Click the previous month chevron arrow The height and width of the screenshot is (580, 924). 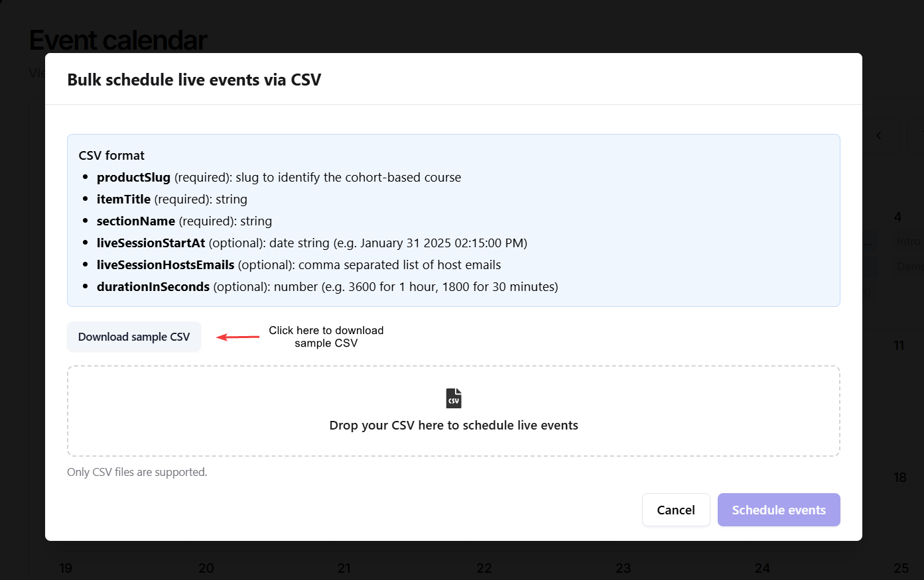[x=879, y=136]
